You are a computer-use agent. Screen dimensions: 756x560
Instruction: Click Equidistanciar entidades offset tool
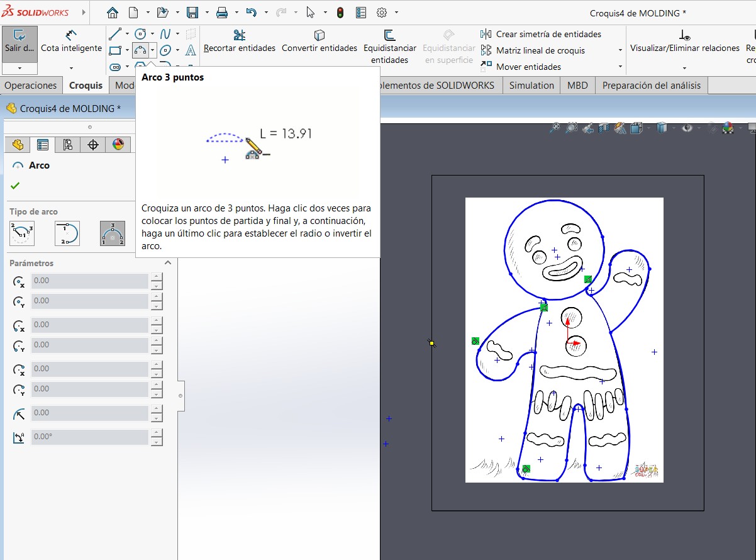(x=390, y=47)
